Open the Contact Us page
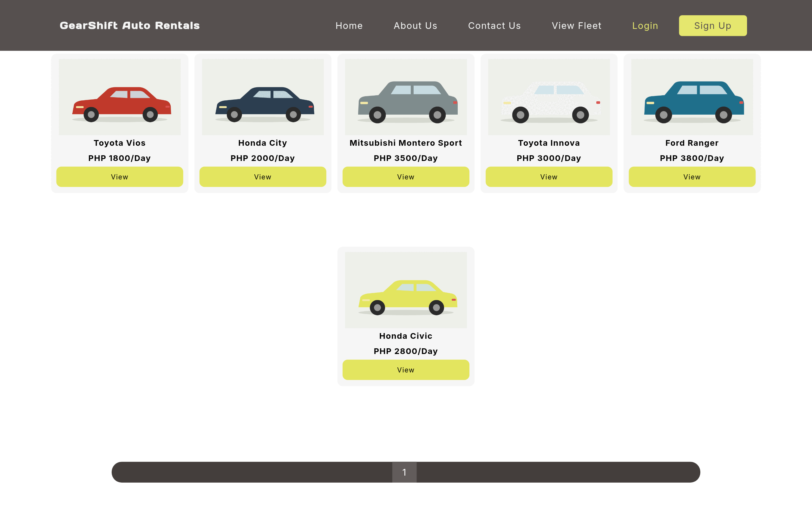812x508 pixels. (x=494, y=25)
